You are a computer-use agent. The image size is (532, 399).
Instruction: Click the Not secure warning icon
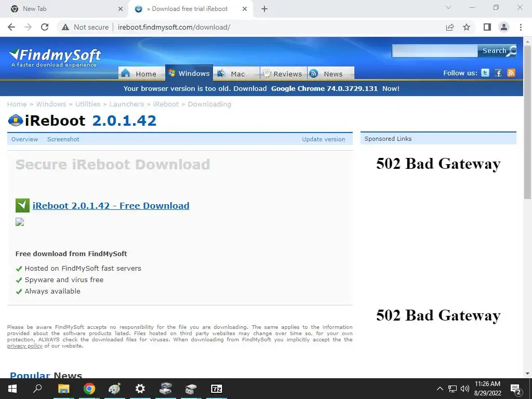65,27
